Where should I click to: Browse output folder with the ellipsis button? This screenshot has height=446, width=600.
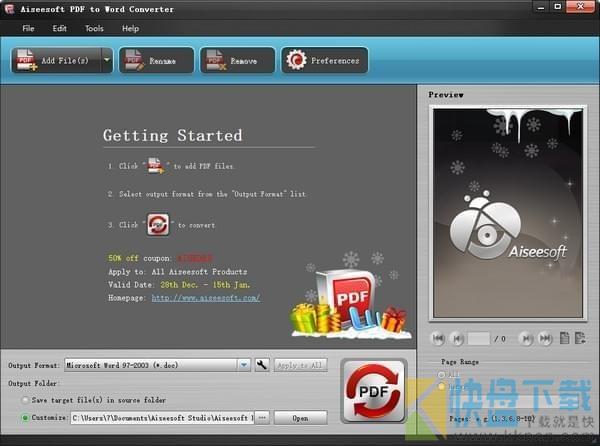pyautogui.click(x=262, y=418)
